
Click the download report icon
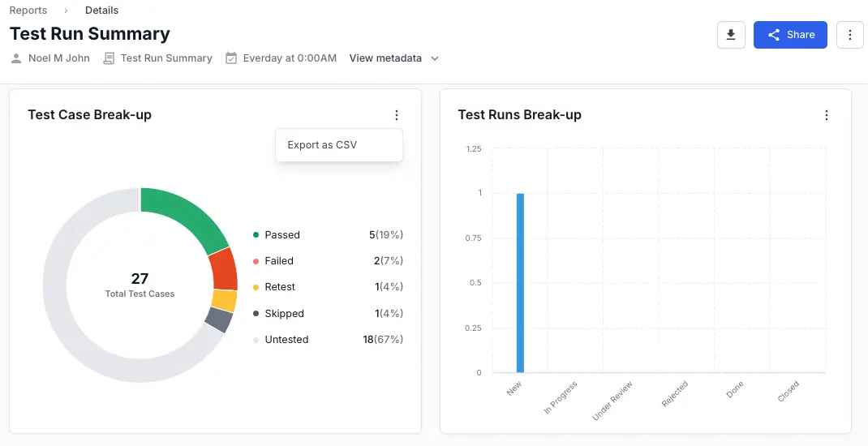click(x=731, y=35)
